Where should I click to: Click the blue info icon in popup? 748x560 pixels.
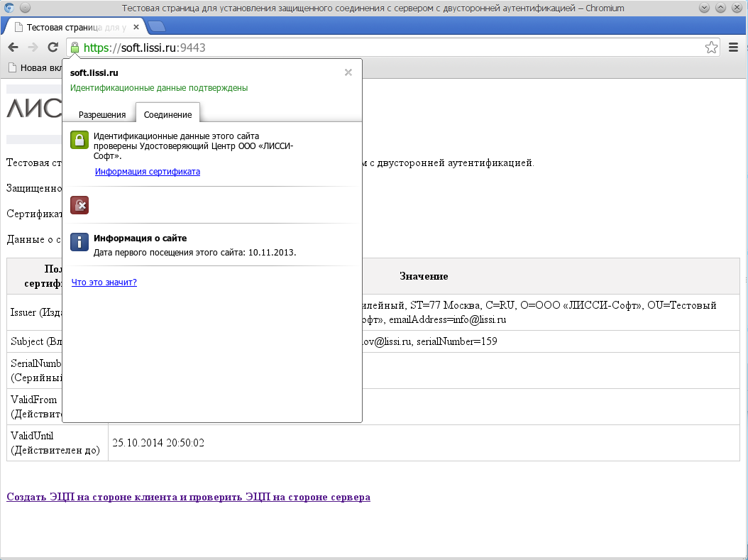click(x=79, y=242)
